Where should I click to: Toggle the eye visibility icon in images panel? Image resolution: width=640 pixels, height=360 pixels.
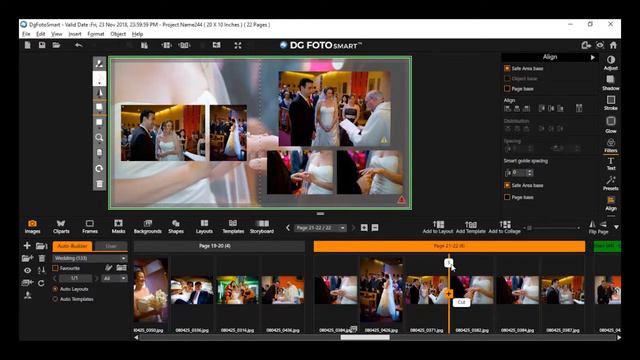[x=27, y=270]
